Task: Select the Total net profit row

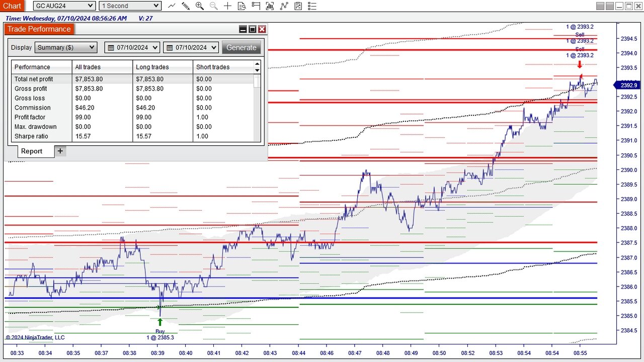Action: coord(132,79)
